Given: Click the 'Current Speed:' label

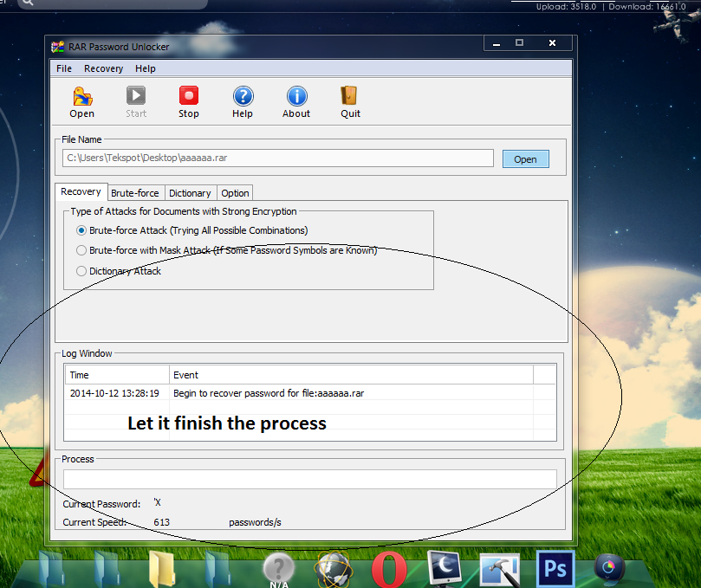Looking at the screenshot, I should 94,522.
